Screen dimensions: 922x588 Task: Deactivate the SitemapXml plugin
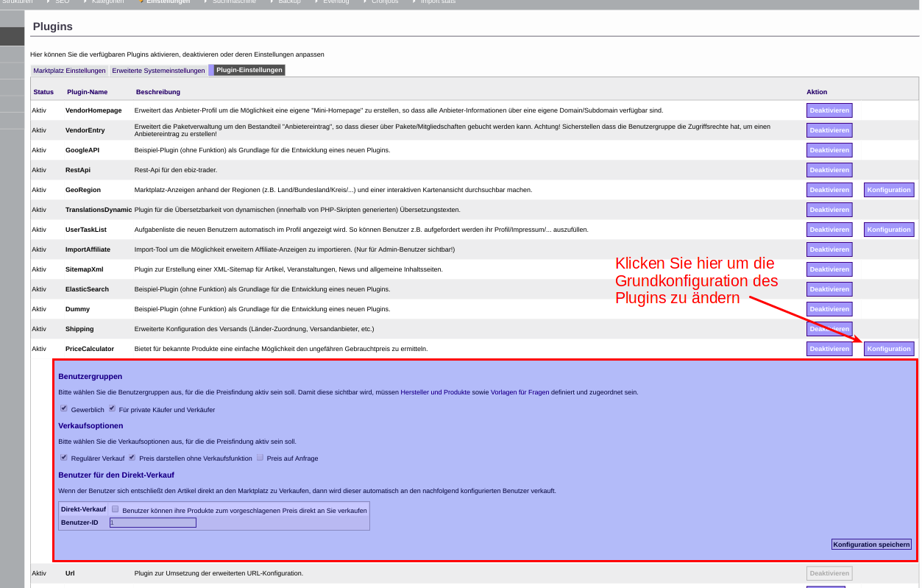(x=829, y=269)
